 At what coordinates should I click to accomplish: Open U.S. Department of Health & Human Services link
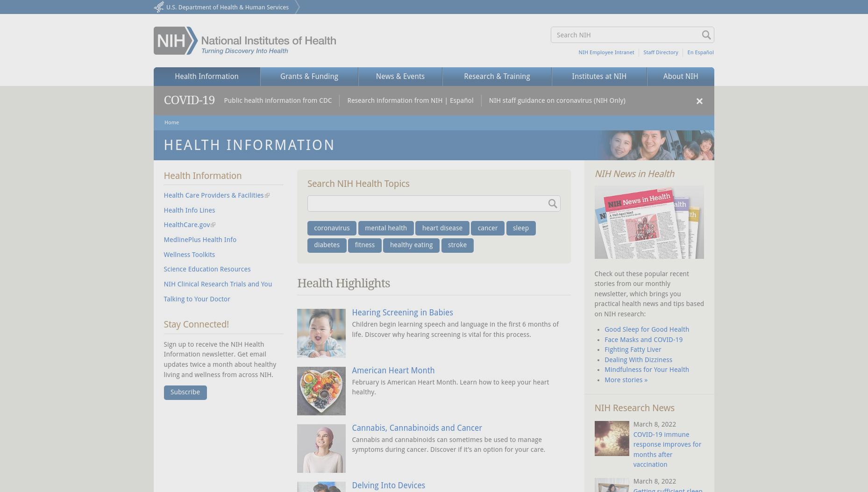tap(228, 7)
